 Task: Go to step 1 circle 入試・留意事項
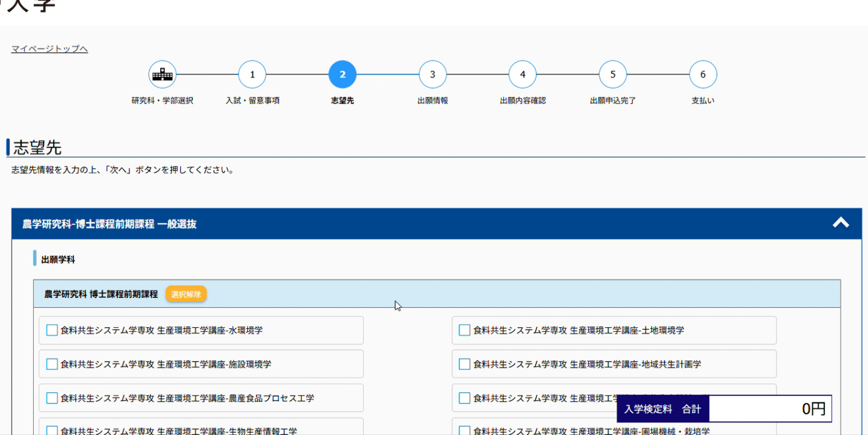tap(252, 75)
